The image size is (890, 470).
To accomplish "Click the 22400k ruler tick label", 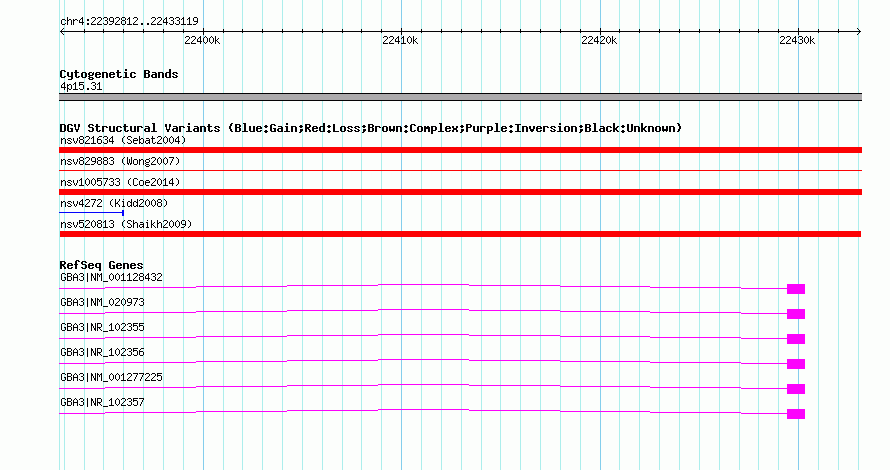I will coord(202,40).
